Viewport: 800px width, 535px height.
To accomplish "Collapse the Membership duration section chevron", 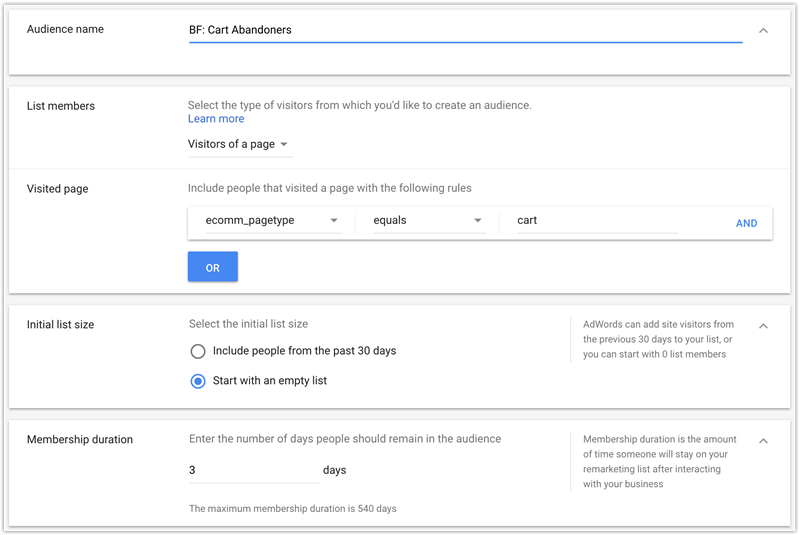I will click(x=763, y=441).
